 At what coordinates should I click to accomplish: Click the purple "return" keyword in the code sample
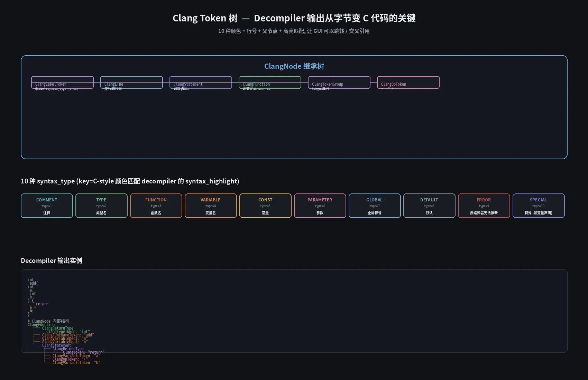(x=42, y=304)
